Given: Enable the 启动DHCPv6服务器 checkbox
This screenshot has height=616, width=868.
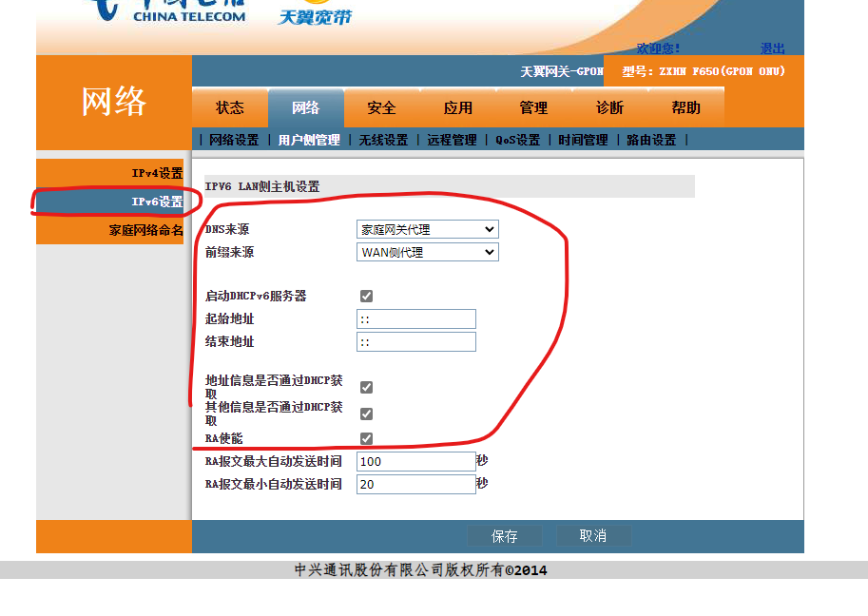Looking at the screenshot, I should pyautogui.click(x=365, y=296).
